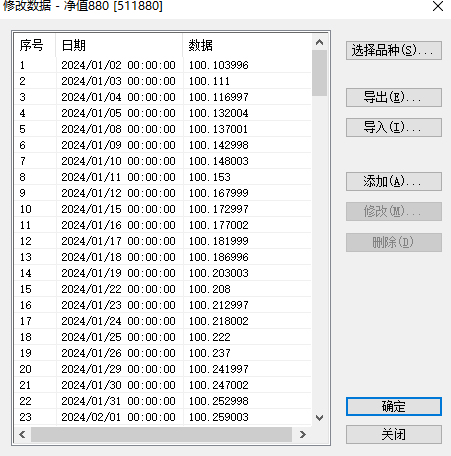Image resolution: width=451 pixels, height=456 pixels.
Task: Select row dated 2024/01/19
Action: click(x=163, y=273)
